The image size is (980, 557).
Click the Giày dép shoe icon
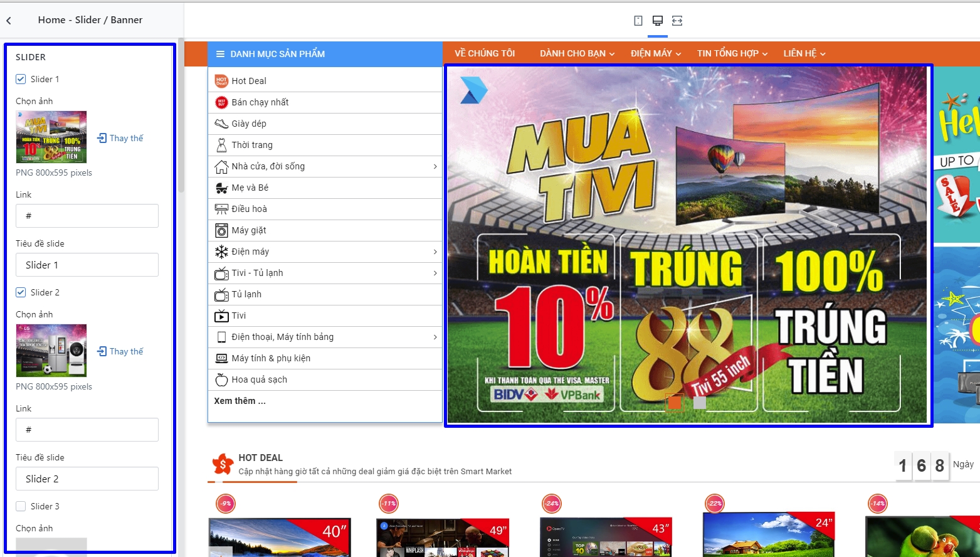pyautogui.click(x=221, y=124)
